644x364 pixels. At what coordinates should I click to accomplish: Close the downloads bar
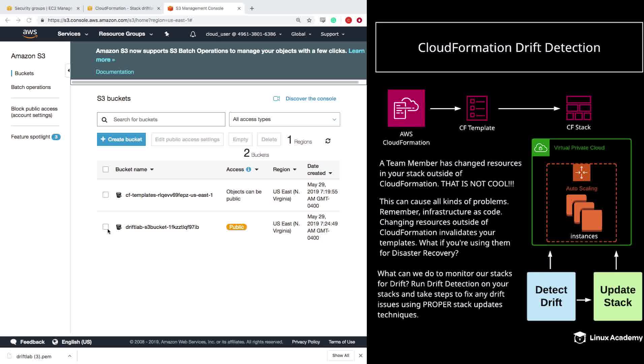(x=360, y=356)
